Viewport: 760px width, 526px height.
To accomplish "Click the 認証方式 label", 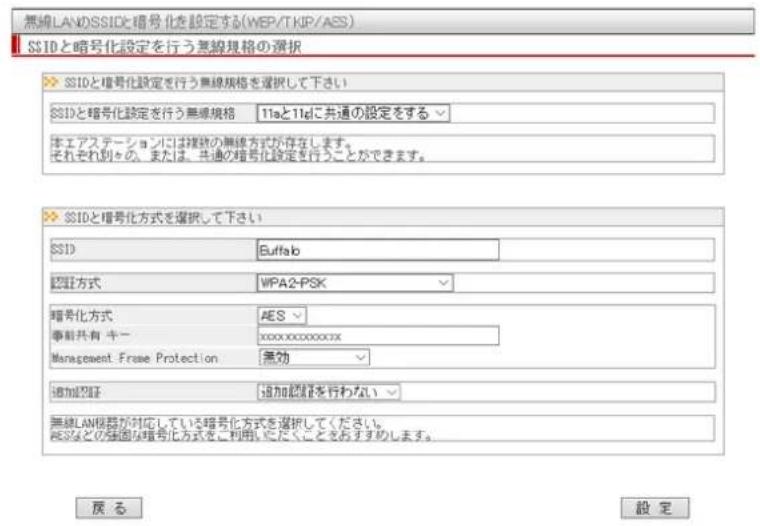I will point(76,283).
